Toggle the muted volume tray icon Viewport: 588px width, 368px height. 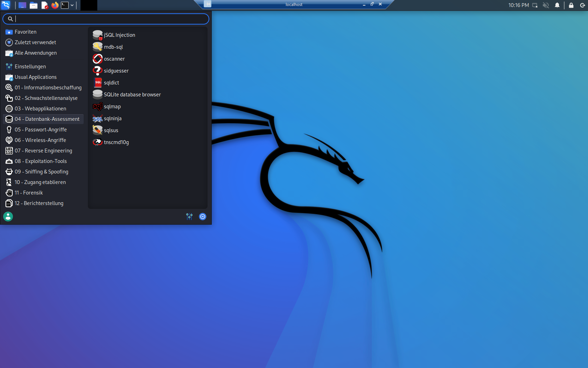click(x=546, y=5)
